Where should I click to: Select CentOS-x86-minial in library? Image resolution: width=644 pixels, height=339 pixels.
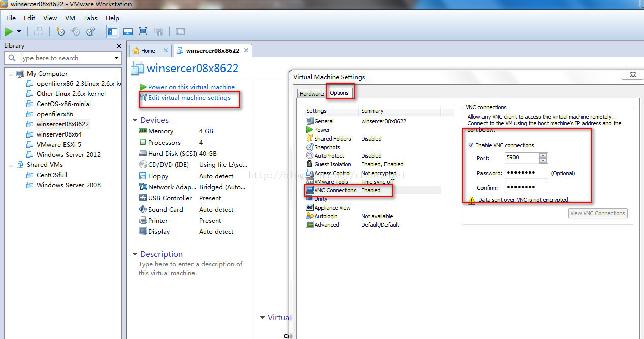coord(63,104)
